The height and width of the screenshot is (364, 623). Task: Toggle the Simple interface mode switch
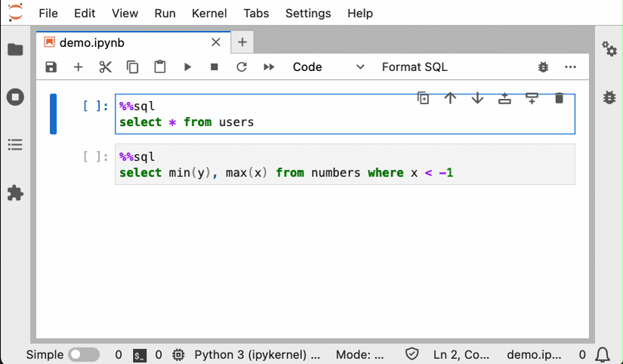[84, 354]
